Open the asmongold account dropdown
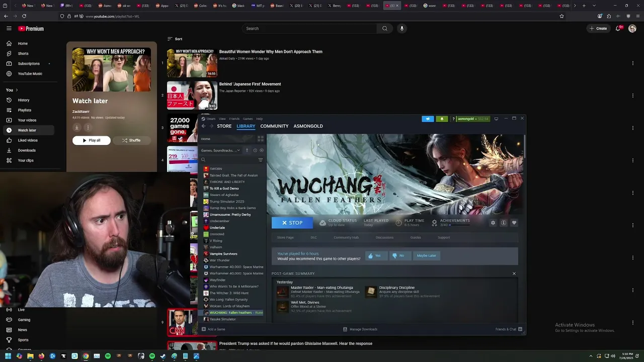The image size is (644, 362). pyautogui.click(x=473, y=119)
